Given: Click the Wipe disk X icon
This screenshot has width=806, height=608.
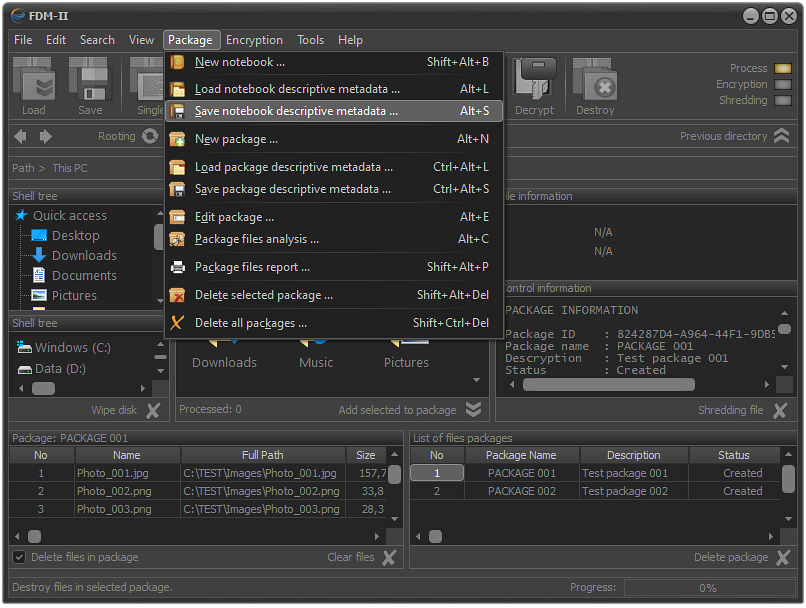Looking at the screenshot, I should (153, 410).
